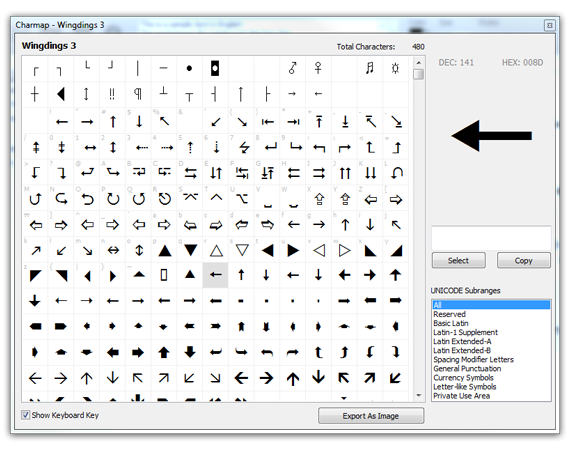Click the character grid scrollbar thumb
The width and height of the screenshot is (570, 450).
click(x=418, y=75)
